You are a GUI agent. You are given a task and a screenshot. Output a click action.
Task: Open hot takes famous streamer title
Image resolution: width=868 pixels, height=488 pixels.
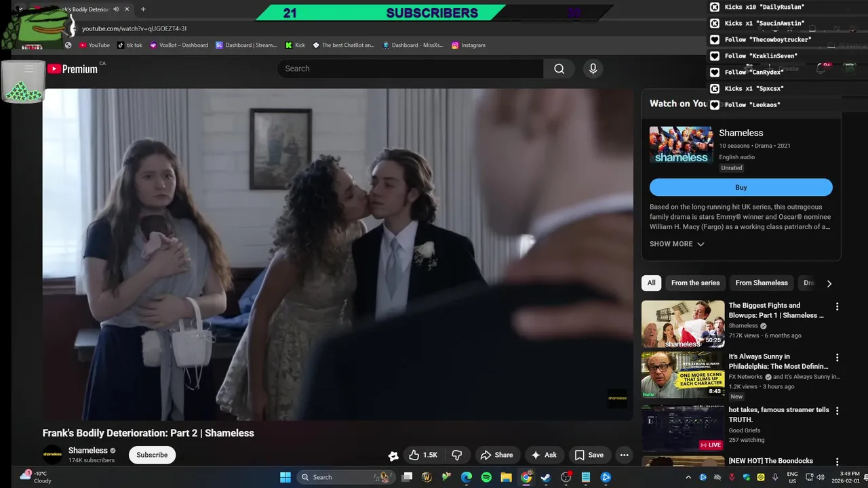point(778,415)
